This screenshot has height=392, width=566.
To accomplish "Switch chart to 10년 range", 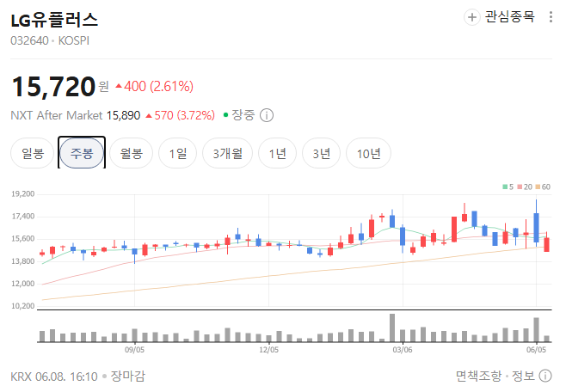I will point(368,153).
